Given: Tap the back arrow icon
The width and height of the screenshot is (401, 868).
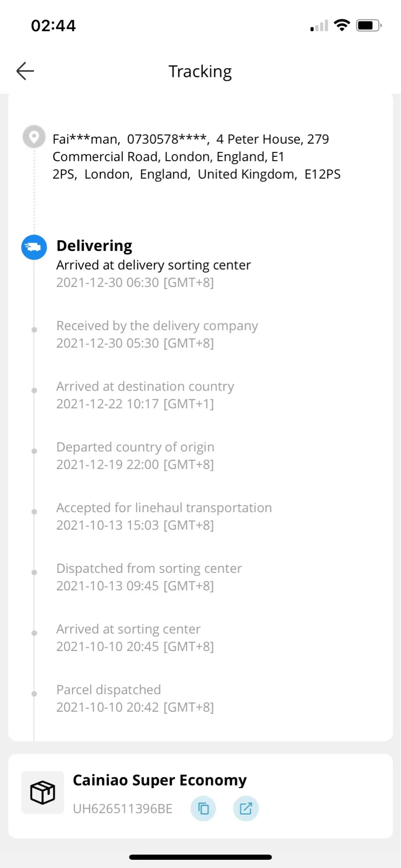Looking at the screenshot, I should 25,71.
